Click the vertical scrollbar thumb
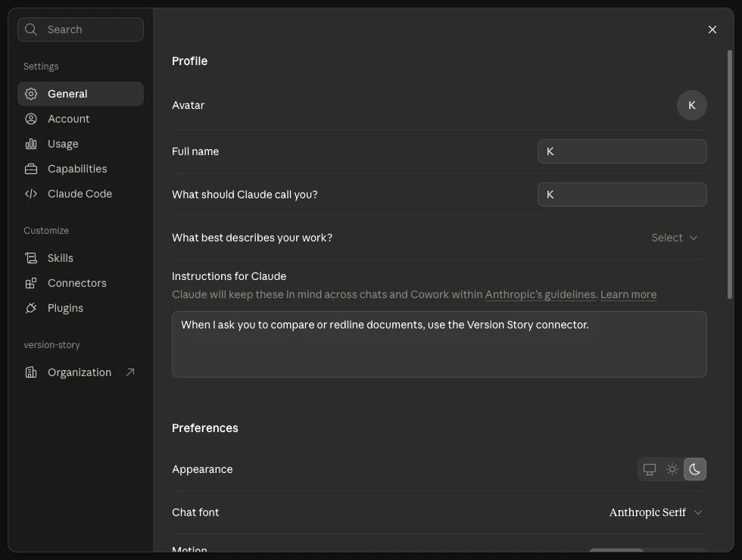Viewport: 742px width, 560px height. [730, 174]
